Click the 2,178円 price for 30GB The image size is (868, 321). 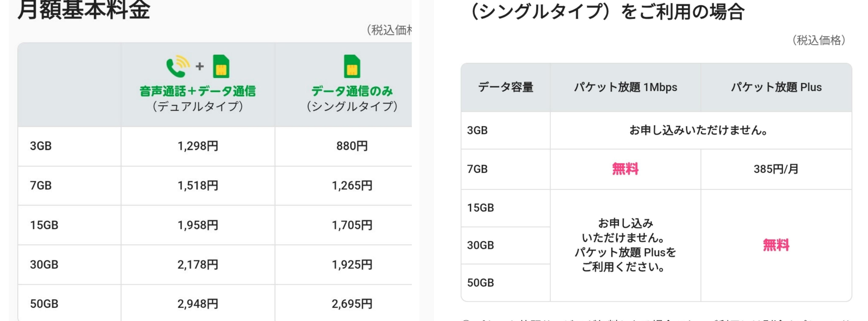(198, 265)
